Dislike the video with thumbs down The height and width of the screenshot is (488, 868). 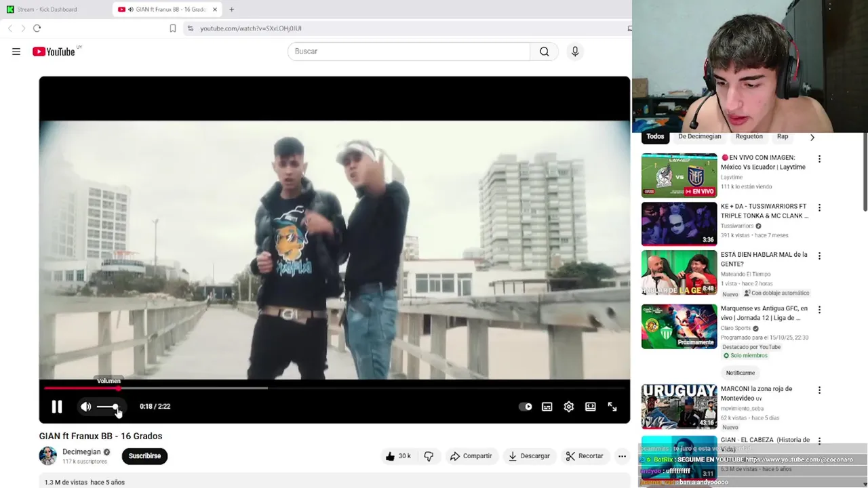[429, 456]
